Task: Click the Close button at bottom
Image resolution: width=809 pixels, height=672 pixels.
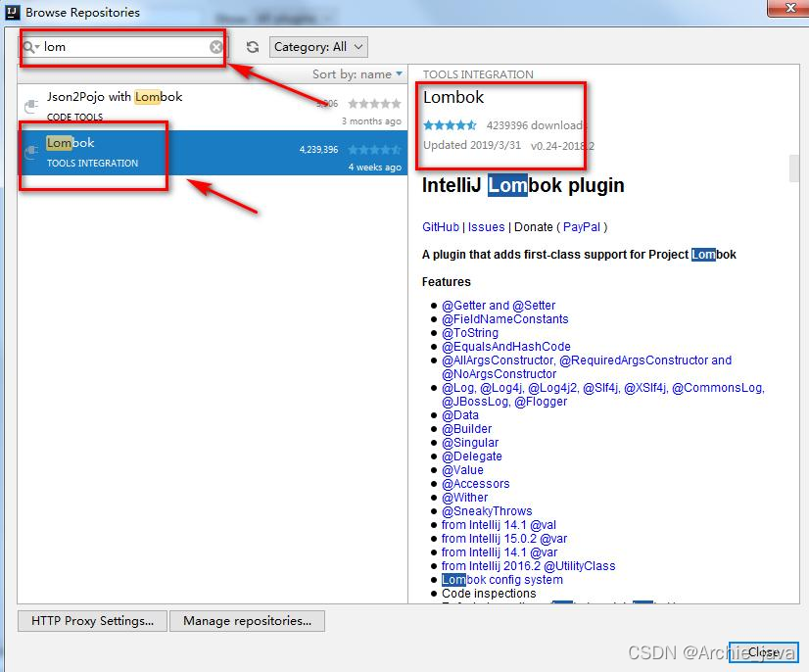Action: (763, 652)
